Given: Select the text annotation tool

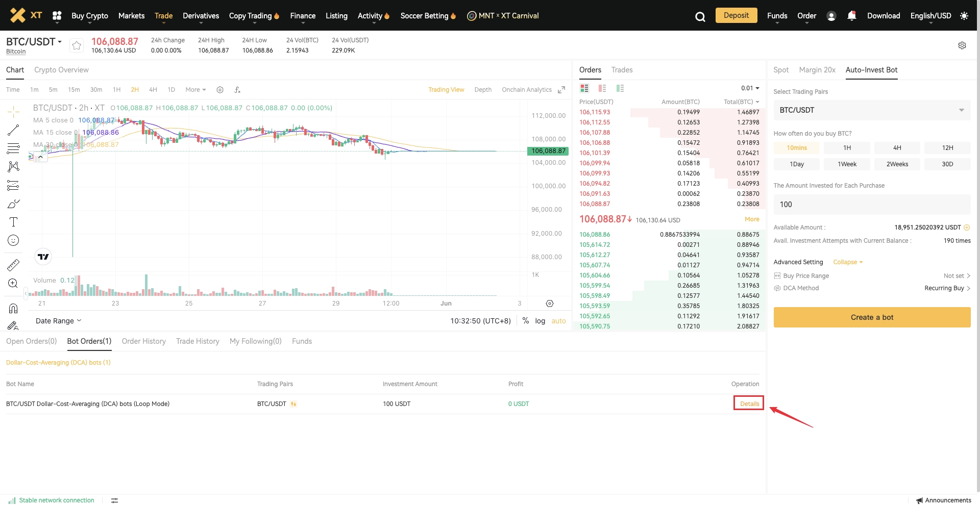Looking at the screenshot, I should pos(13,222).
